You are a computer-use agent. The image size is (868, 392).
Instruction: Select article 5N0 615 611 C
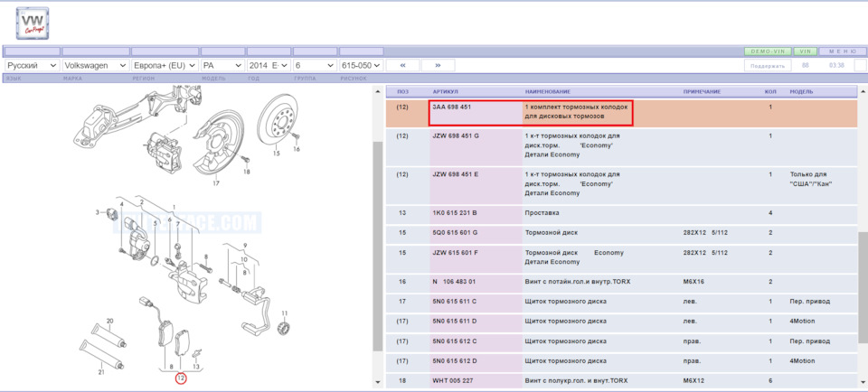(455, 302)
